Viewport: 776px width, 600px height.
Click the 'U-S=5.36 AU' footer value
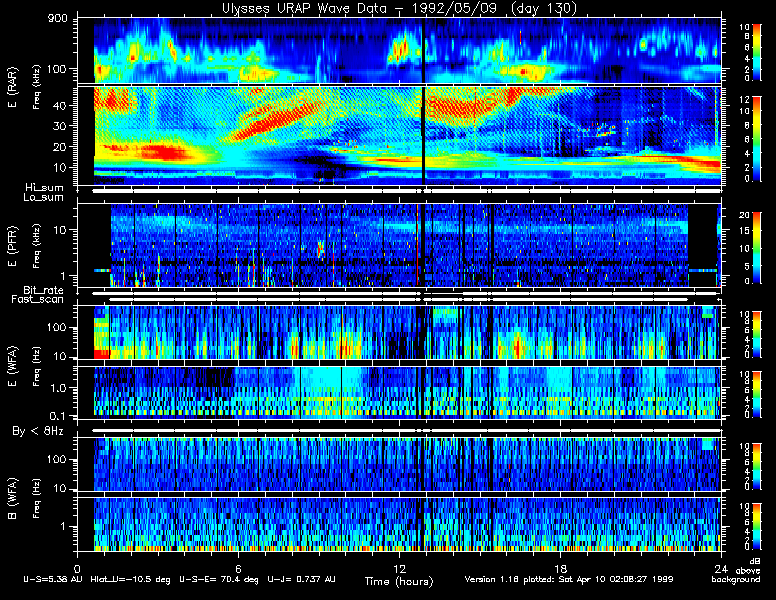coord(53,579)
